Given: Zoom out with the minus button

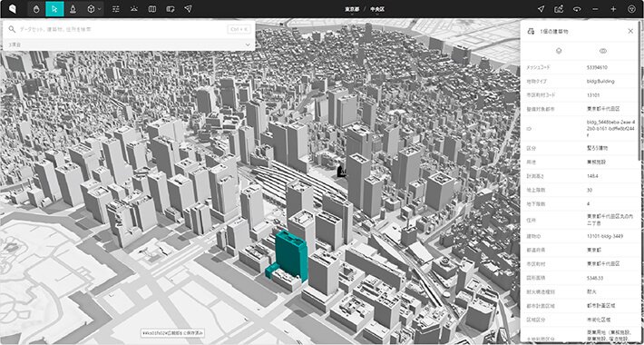Looking at the screenshot, I should point(595,9).
